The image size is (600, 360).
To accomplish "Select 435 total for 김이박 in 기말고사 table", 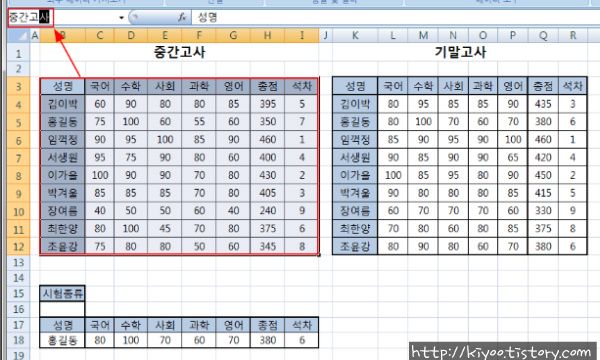I will tap(543, 104).
